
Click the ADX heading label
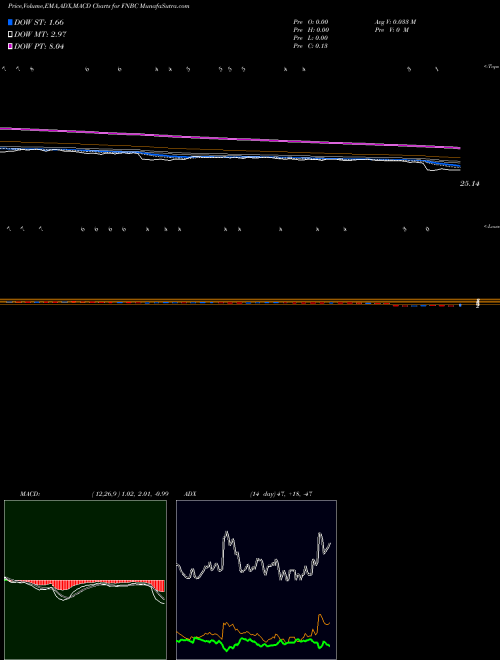click(190, 494)
